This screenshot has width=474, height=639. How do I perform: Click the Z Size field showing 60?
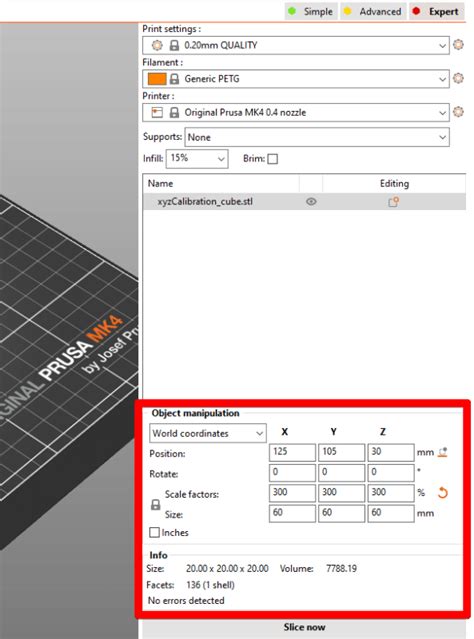(x=391, y=513)
